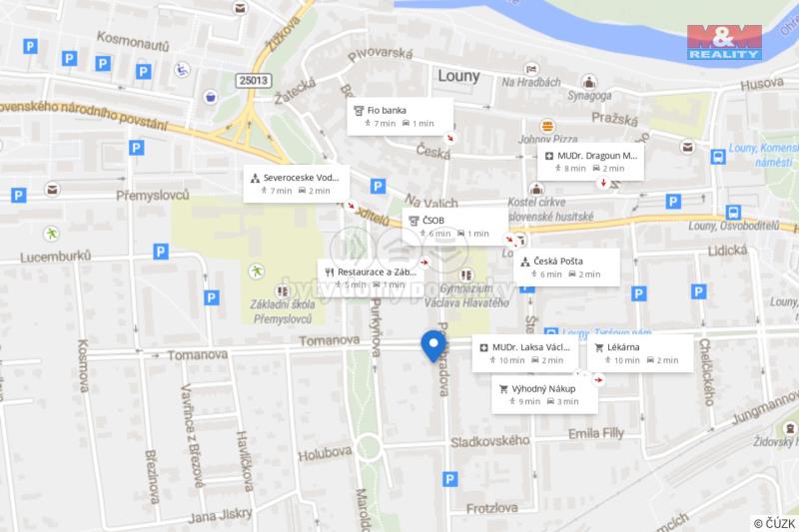This screenshot has height=532, width=799.
Task: Open the Severoceske Vod... info card
Action: tap(296, 184)
